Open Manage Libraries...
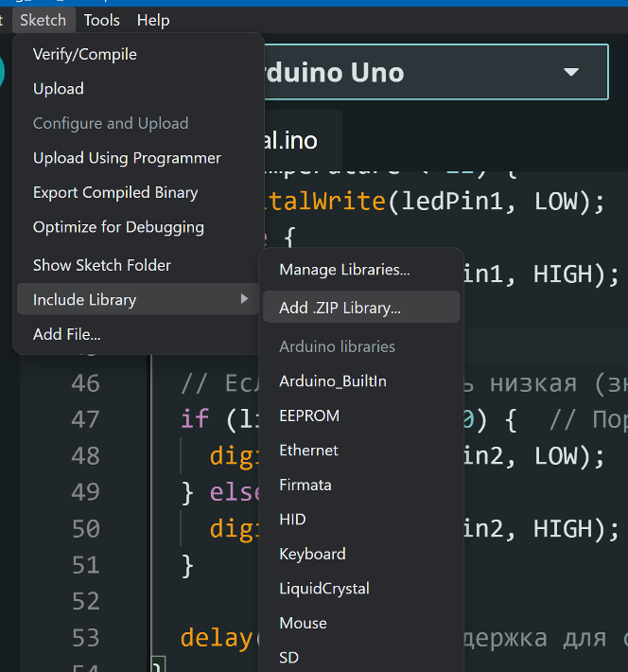Screen dimensions: 628x672 click(x=344, y=270)
